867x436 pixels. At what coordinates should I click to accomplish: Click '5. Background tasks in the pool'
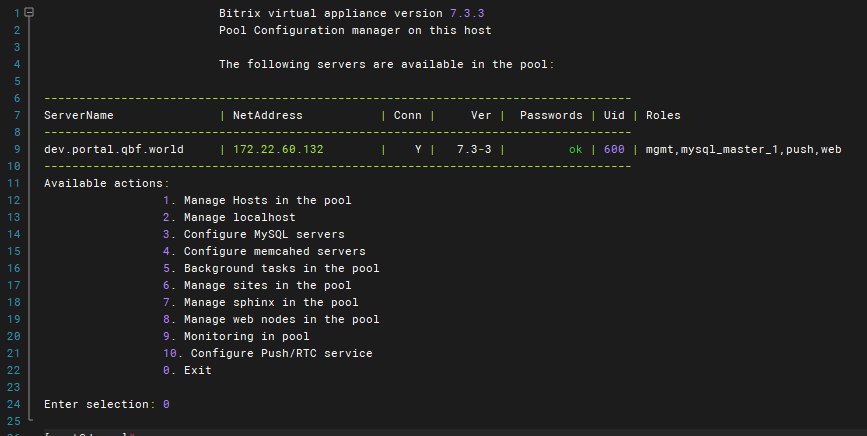[x=271, y=268]
